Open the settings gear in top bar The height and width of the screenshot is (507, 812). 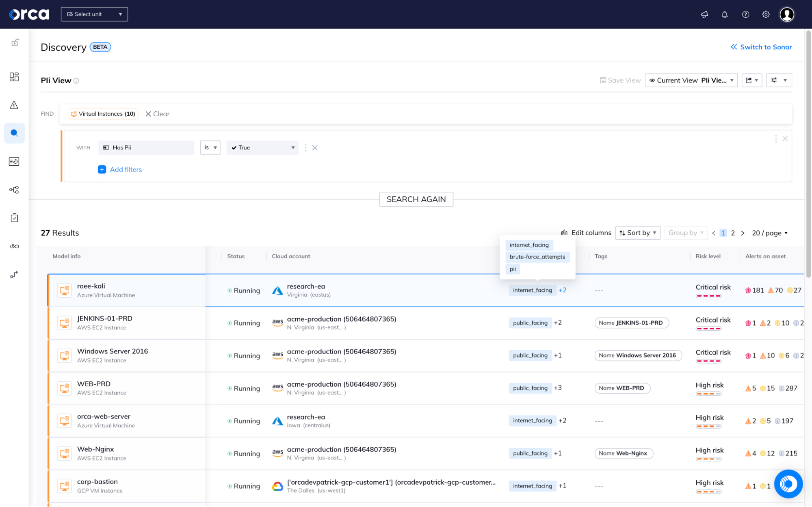coord(766,14)
